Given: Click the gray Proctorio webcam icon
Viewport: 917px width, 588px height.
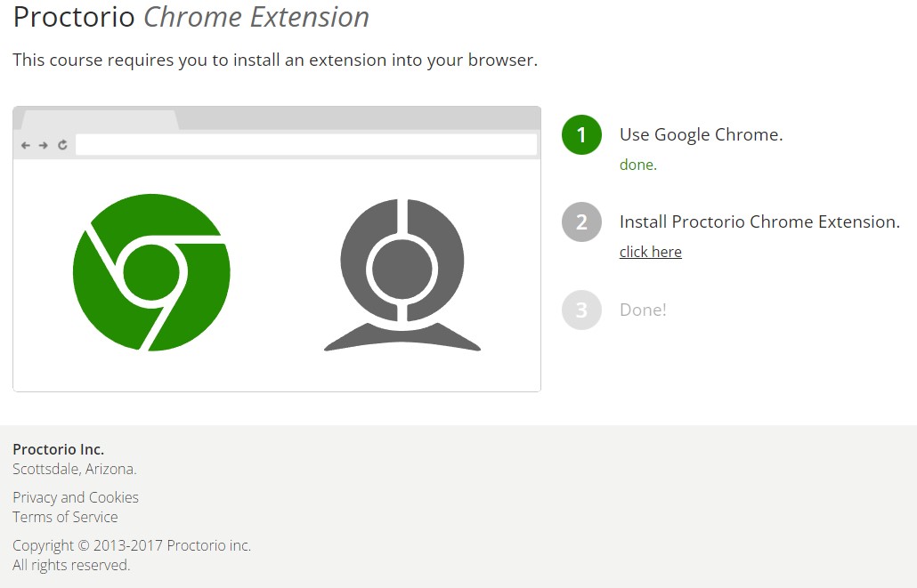Looking at the screenshot, I should (402, 274).
